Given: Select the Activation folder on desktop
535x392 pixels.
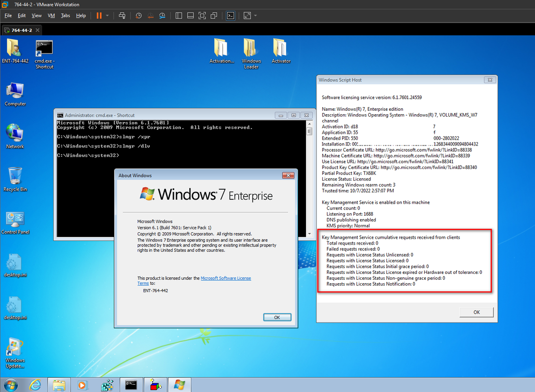Looking at the screenshot, I should [x=222, y=51].
